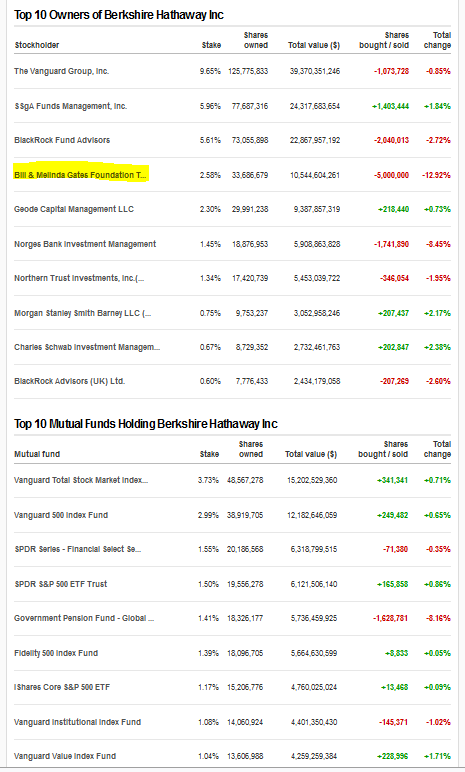Open BlackRock Fund Advisors stockholder entry
The height and width of the screenshot is (772, 465).
tap(62, 140)
